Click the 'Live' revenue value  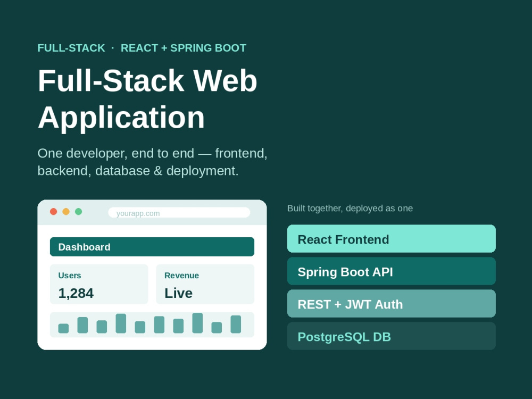pos(178,293)
